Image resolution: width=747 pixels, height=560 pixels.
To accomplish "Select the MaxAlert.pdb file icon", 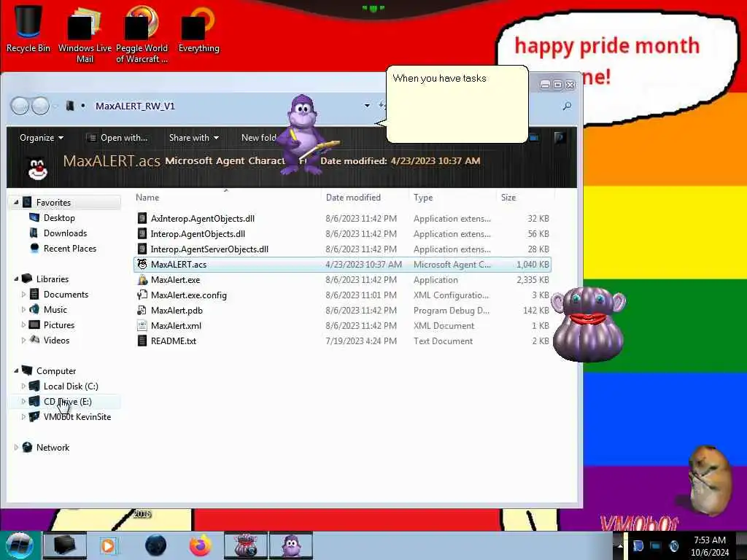I will point(142,311).
